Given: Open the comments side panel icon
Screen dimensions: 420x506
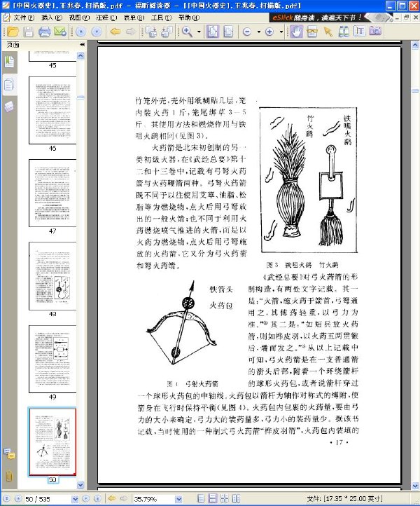Looking at the screenshot, I should (9, 453).
